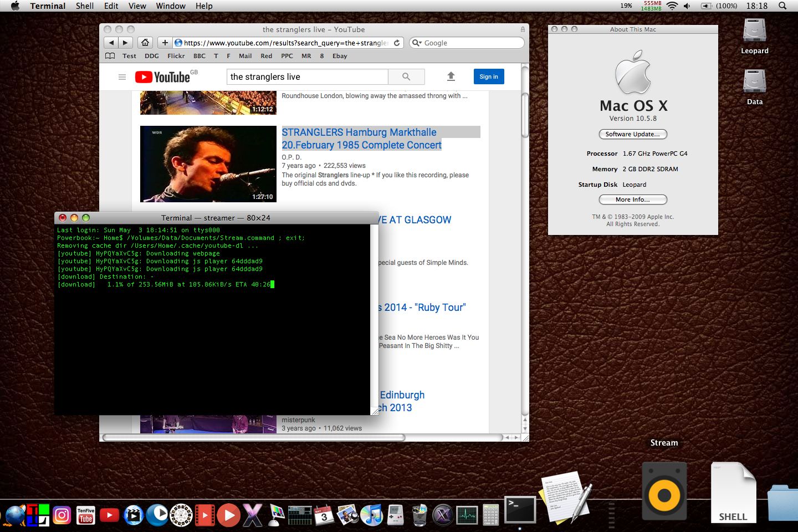Screen dimensions: 798x532
Task: Add bookmark with the plus button
Action: point(165,43)
